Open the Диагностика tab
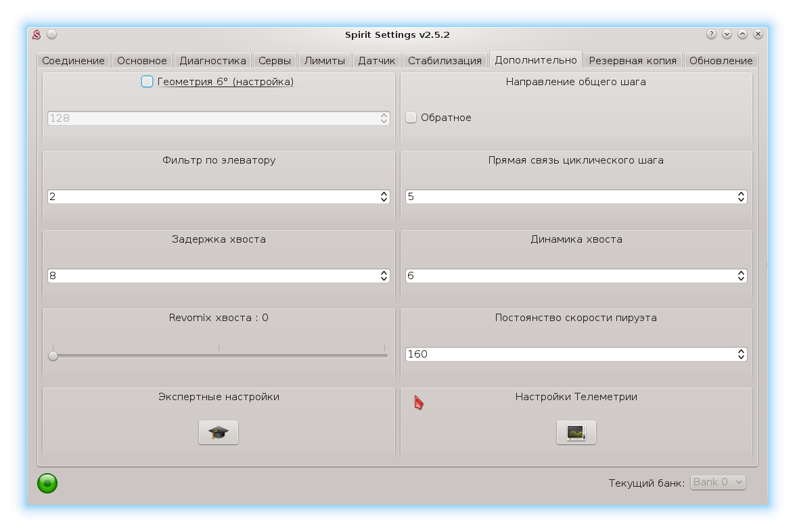The width and height of the screenshot is (795, 532). pyautogui.click(x=212, y=60)
